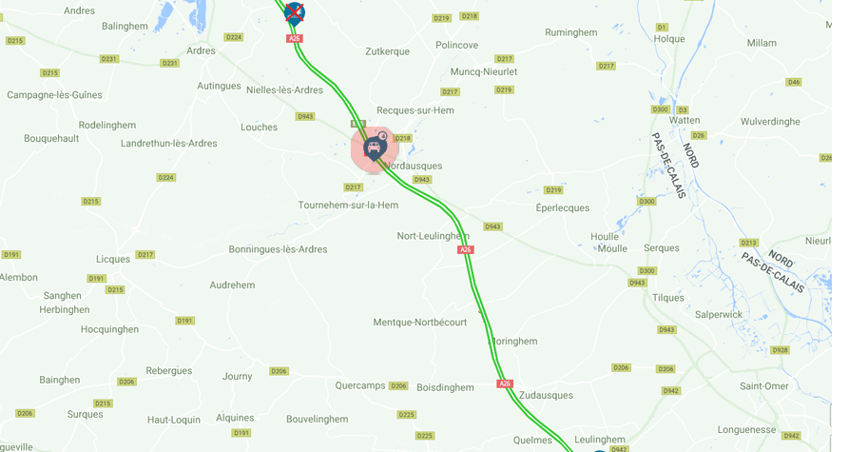Open the crossed-out marker above the A26 badge
868x452 pixels.
[x=295, y=13]
